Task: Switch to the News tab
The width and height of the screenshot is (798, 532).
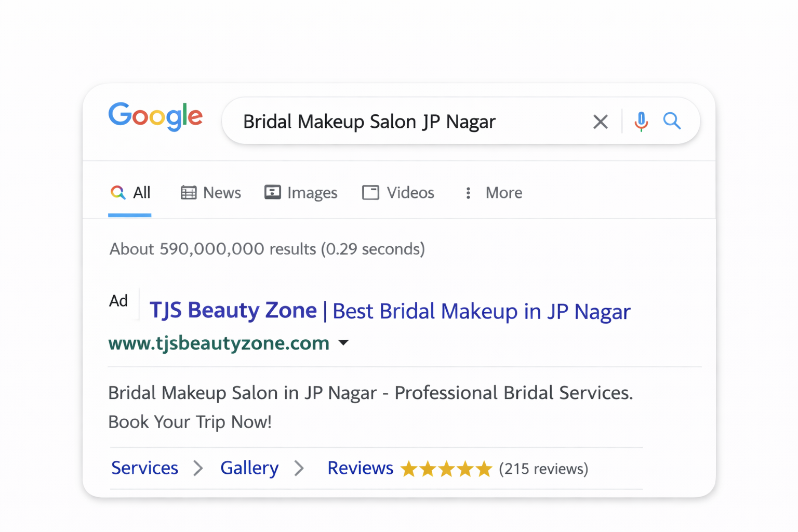Action: 211,193
